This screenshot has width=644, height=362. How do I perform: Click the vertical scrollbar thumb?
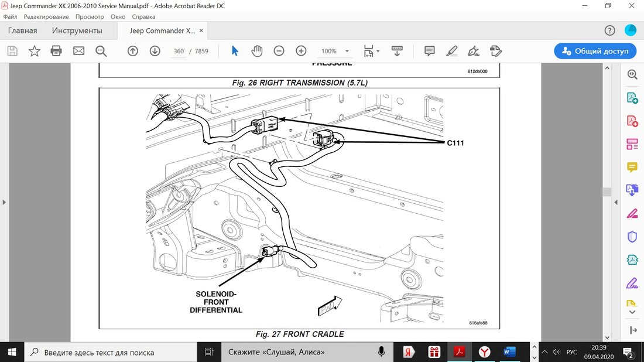(x=607, y=192)
